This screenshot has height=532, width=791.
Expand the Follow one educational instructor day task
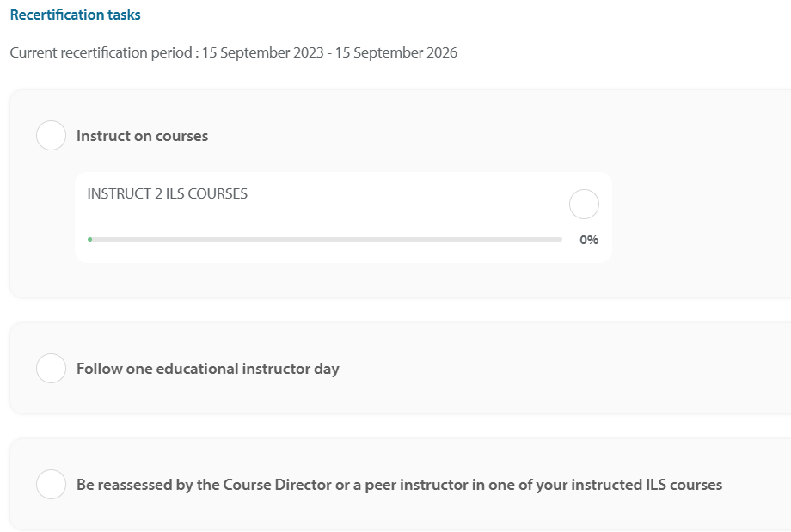click(x=207, y=369)
